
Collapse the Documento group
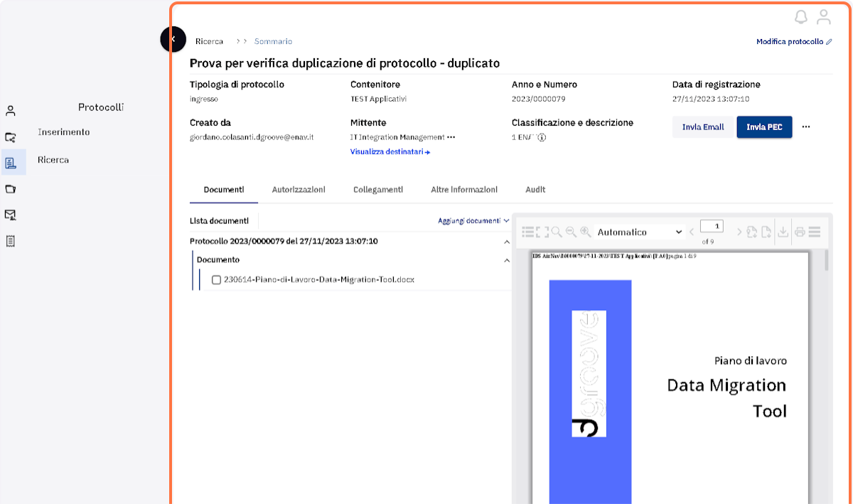[x=507, y=260]
